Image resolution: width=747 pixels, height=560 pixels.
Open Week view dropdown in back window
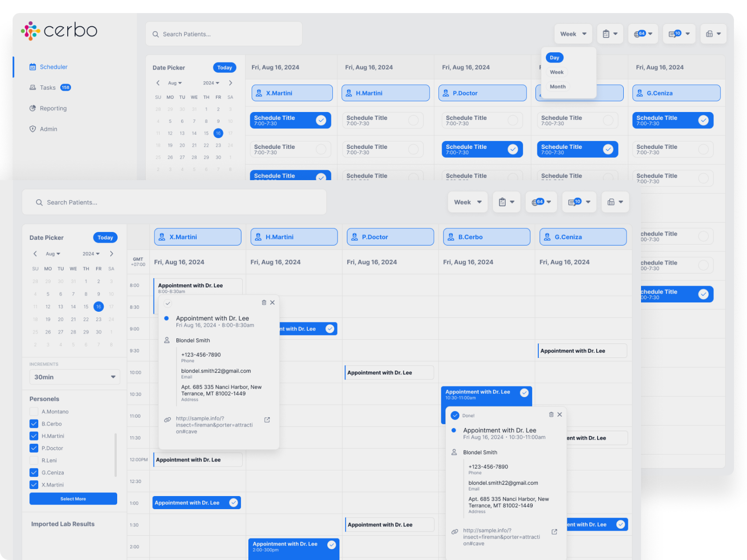pyautogui.click(x=573, y=34)
